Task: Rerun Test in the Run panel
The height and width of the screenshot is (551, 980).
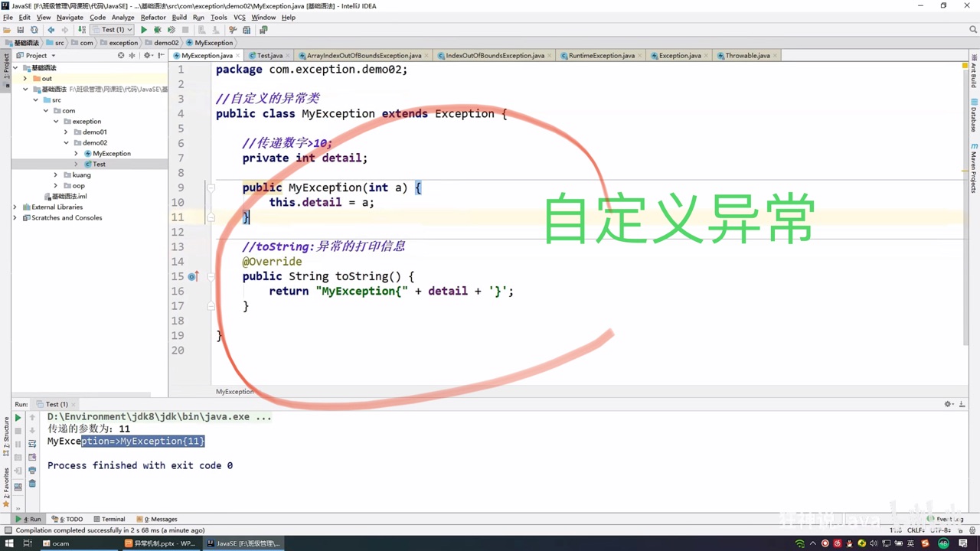Action: tap(18, 418)
